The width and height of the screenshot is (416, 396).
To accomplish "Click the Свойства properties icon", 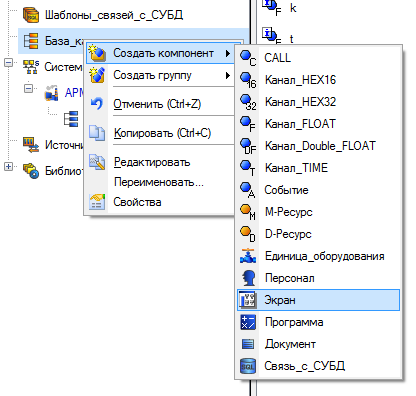I will tap(97, 202).
